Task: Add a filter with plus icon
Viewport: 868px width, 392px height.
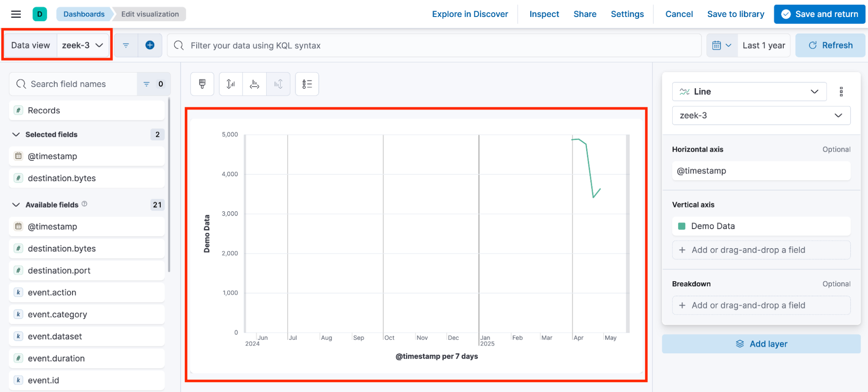Action: [150, 45]
